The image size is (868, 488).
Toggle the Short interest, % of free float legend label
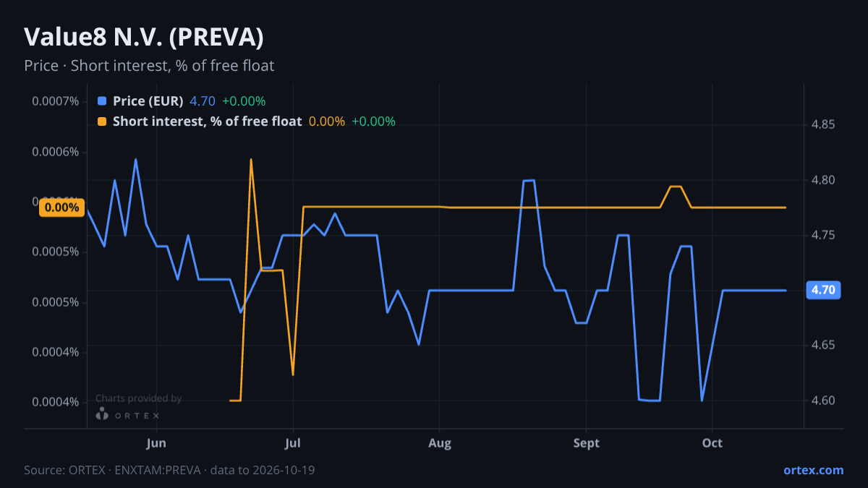click(207, 121)
